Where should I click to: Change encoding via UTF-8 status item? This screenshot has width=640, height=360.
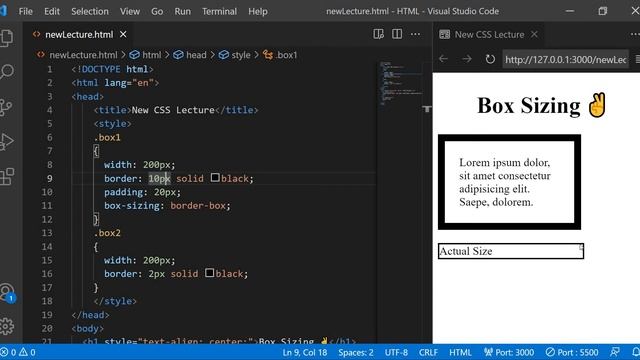coord(396,352)
